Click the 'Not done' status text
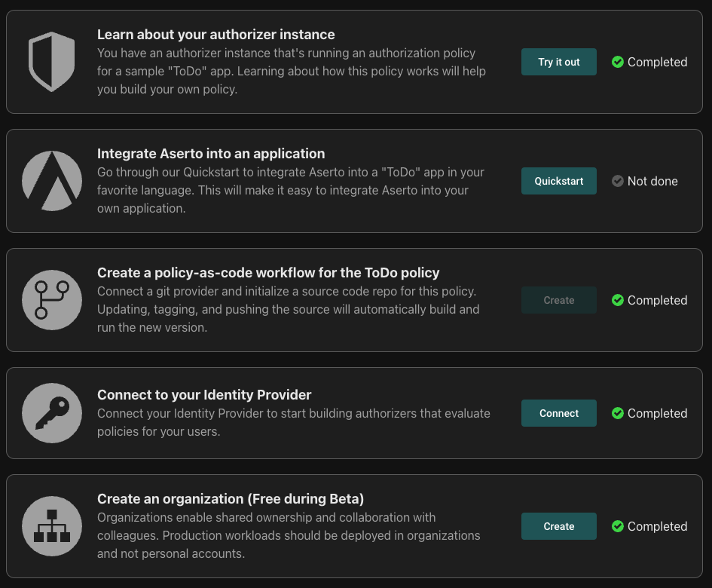712x588 pixels. point(652,181)
